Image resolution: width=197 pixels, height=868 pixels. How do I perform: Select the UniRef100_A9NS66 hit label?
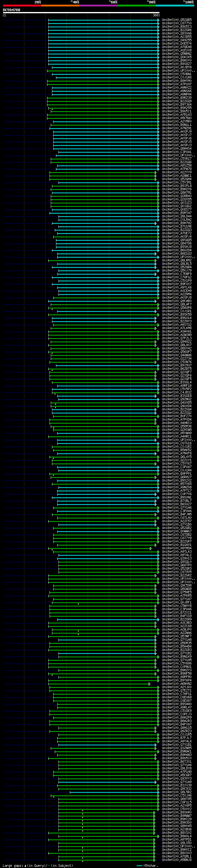(x=177, y=91)
